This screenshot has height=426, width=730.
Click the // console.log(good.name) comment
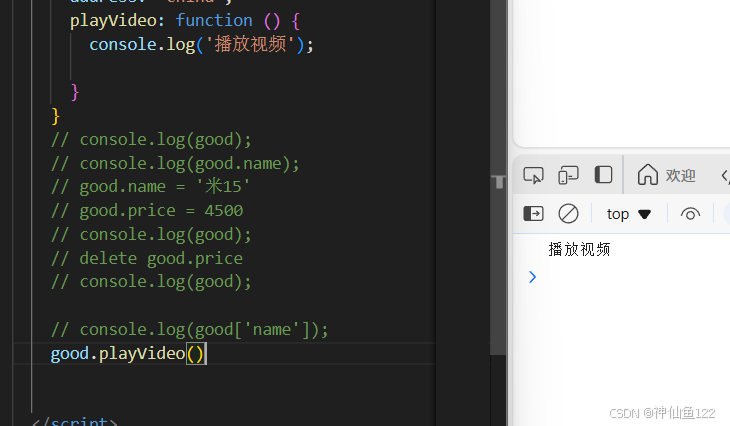click(x=175, y=163)
